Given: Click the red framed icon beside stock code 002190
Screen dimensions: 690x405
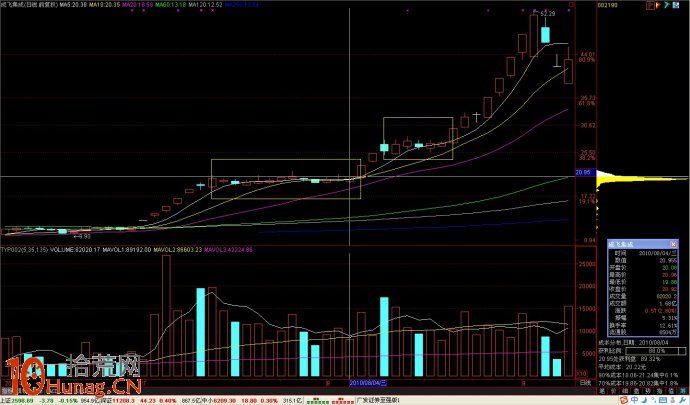Looking at the screenshot, I should (x=650, y=5).
